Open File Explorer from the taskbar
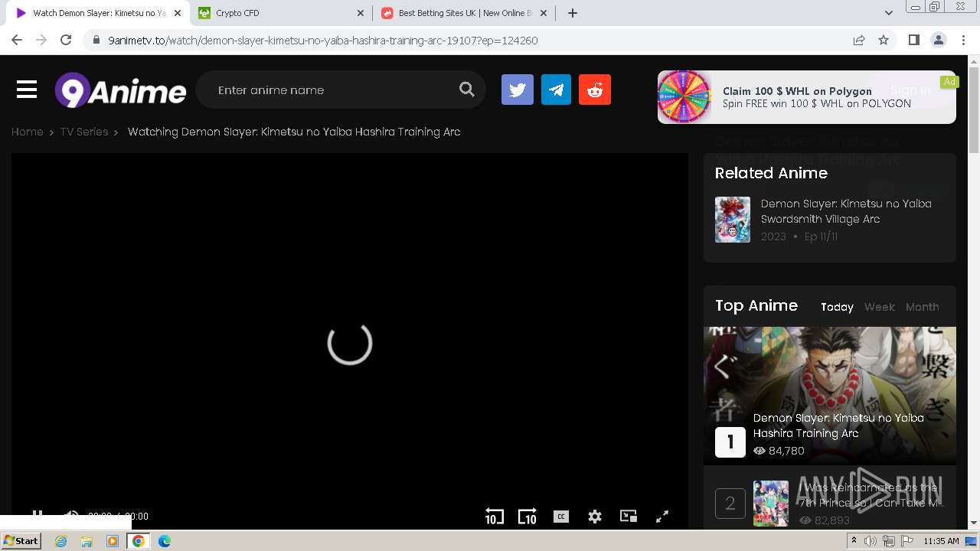The width and height of the screenshot is (980, 551). pyautogui.click(x=87, y=541)
